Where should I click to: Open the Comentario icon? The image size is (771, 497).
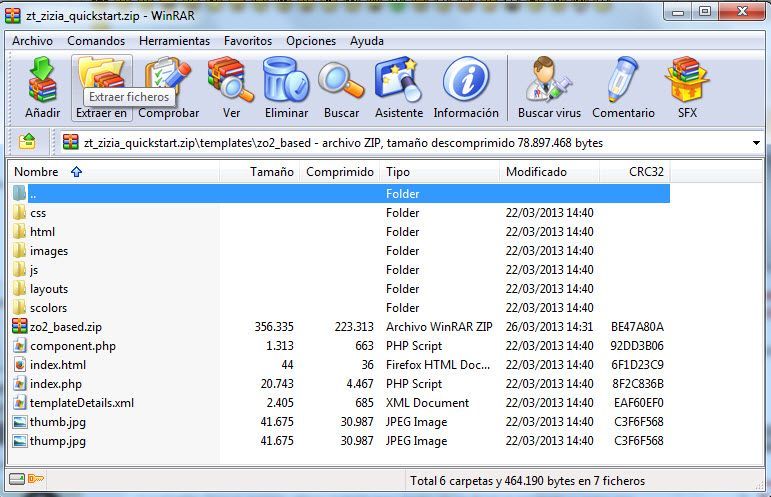(623, 79)
